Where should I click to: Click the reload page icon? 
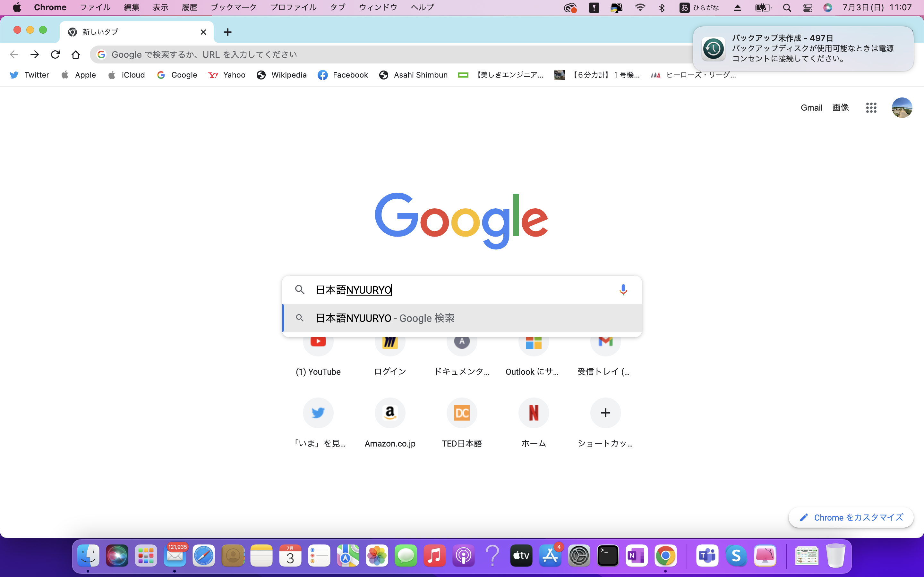(55, 54)
